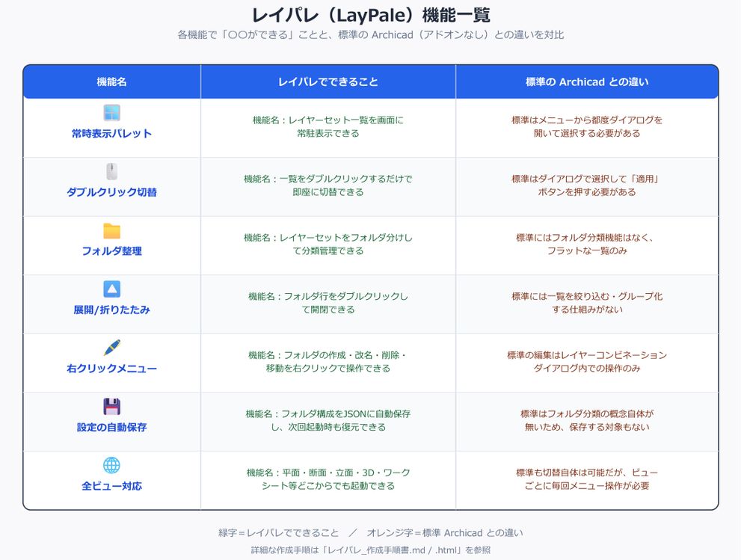The height and width of the screenshot is (560, 747).
Task: Click orange text 標準はメニューから都度ダイアログを開いて選択
Action: tap(587, 126)
